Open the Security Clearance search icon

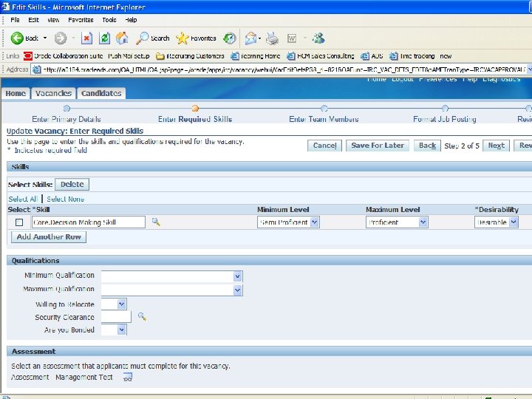pos(142,316)
